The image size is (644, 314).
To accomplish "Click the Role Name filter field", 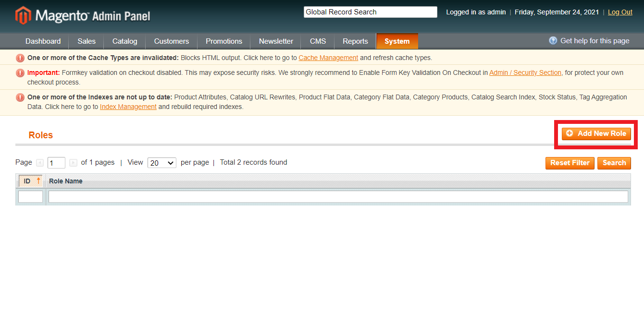I will pyautogui.click(x=338, y=196).
